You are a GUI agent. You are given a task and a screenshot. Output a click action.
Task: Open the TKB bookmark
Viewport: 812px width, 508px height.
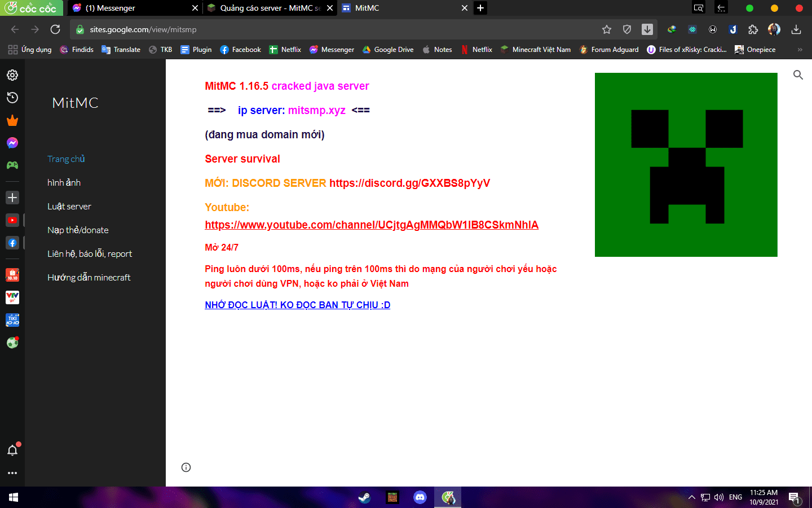[x=160, y=50]
